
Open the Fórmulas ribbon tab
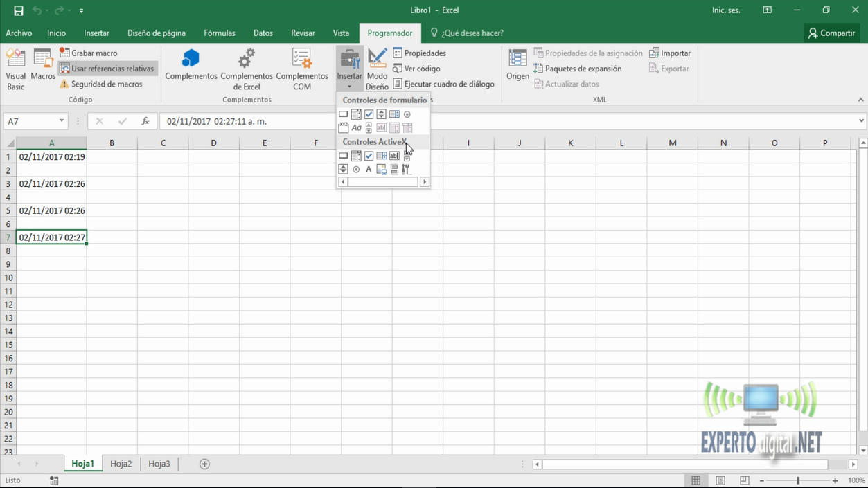219,33
